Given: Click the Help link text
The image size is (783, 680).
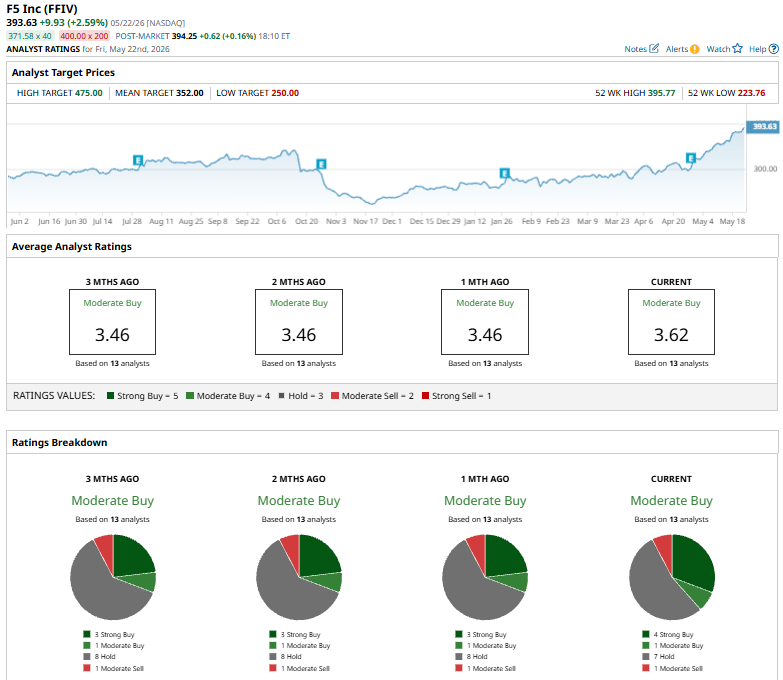Looking at the screenshot, I should 758,49.
